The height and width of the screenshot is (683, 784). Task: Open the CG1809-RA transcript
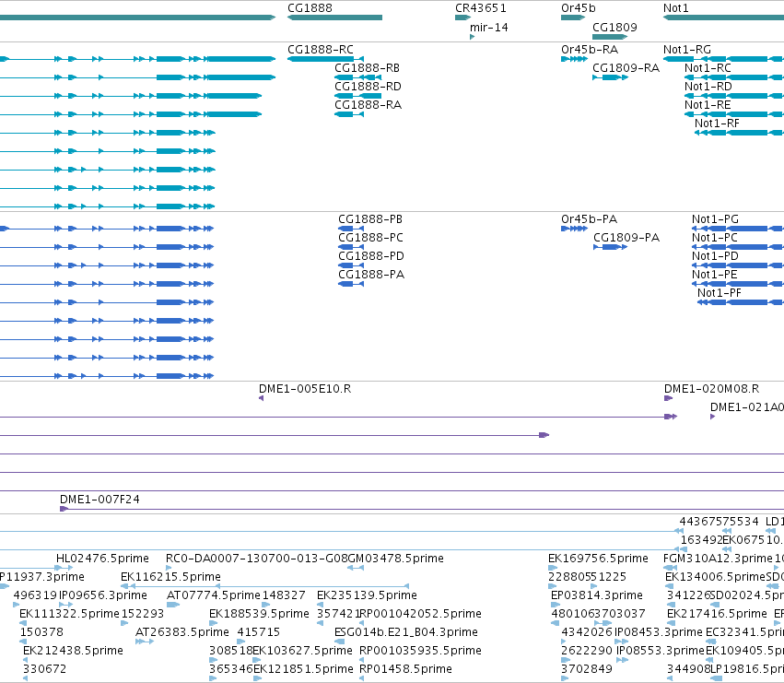click(x=610, y=77)
